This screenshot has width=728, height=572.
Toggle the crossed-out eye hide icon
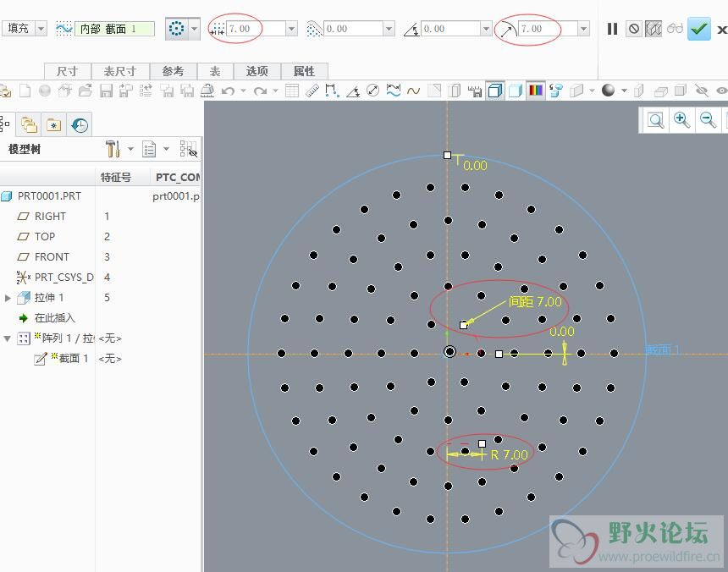point(701,91)
